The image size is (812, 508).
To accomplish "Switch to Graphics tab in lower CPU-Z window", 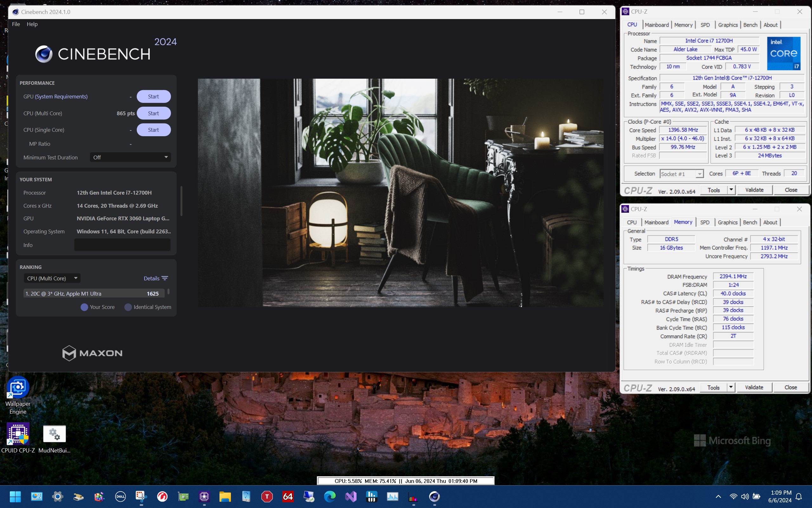I will click(x=727, y=223).
